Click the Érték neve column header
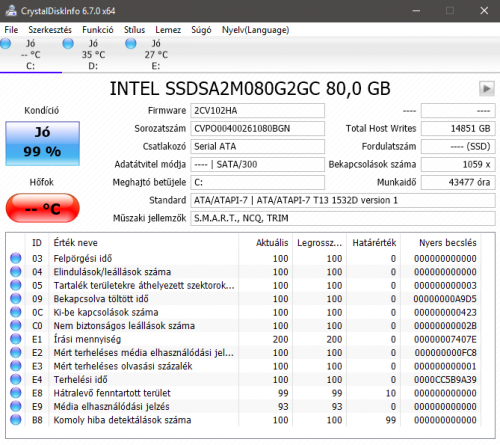Viewport: 500px width, 445px height. [143, 243]
